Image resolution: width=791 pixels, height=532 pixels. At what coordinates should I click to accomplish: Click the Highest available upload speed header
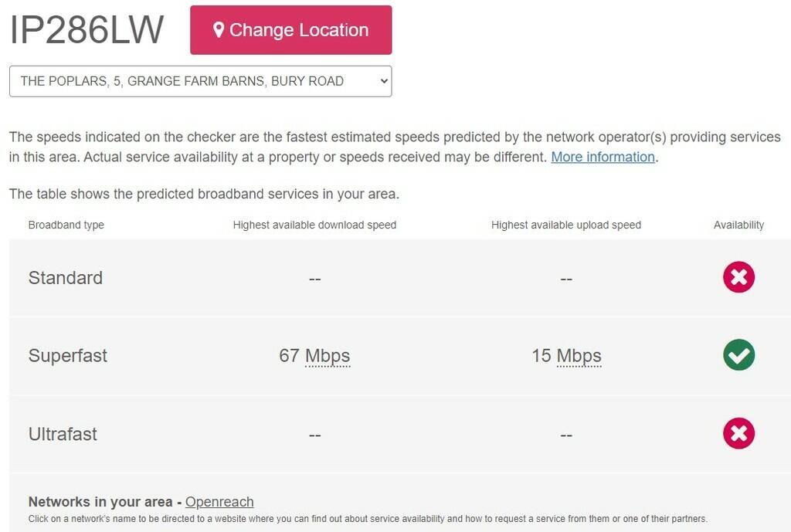click(x=566, y=225)
